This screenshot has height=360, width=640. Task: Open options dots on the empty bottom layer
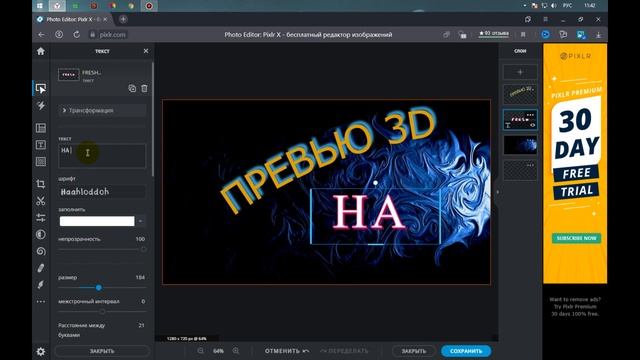530,165
